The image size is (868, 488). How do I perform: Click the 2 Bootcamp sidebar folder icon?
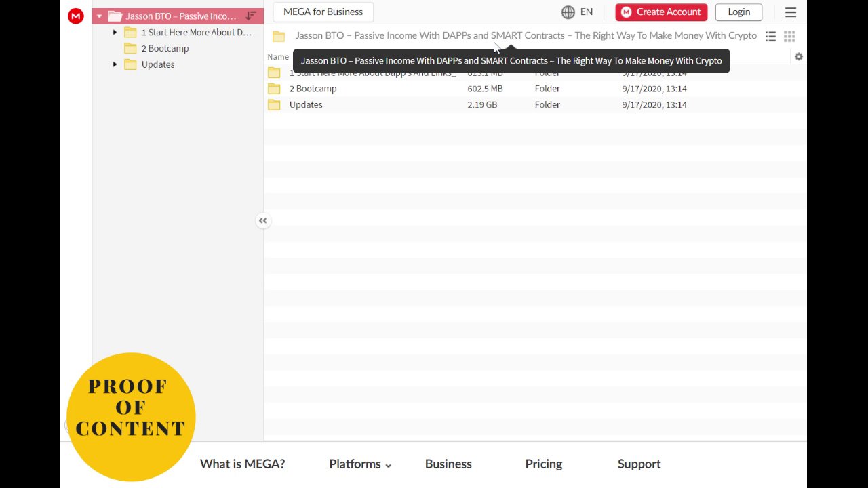pyautogui.click(x=130, y=48)
